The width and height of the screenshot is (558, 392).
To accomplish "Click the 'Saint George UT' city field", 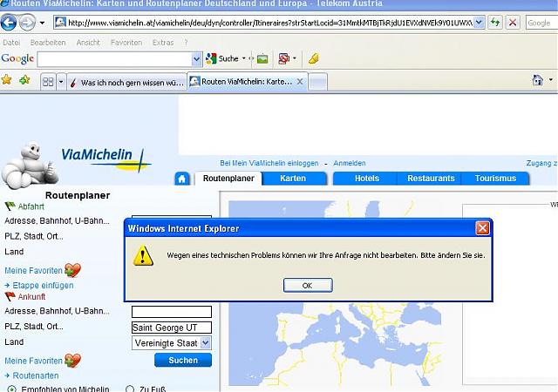I will point(172,328).
